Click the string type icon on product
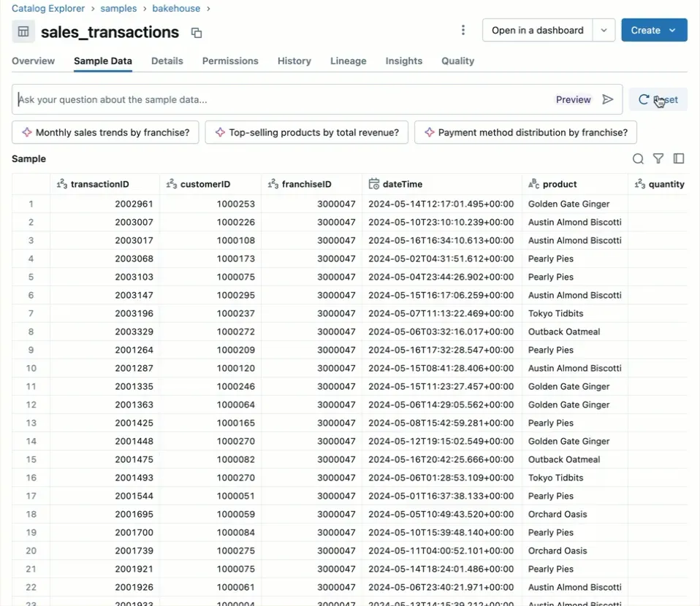700x606 pixels. point(534,184)
